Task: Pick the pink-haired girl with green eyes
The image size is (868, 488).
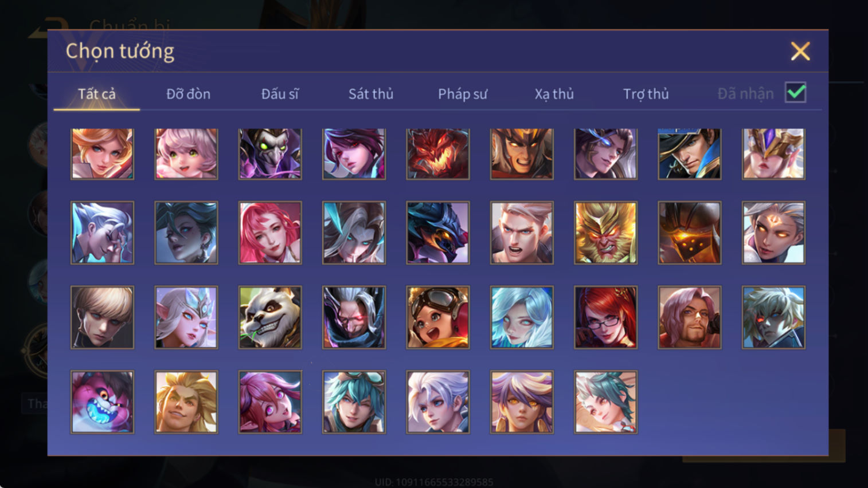Action: point(186,154)
